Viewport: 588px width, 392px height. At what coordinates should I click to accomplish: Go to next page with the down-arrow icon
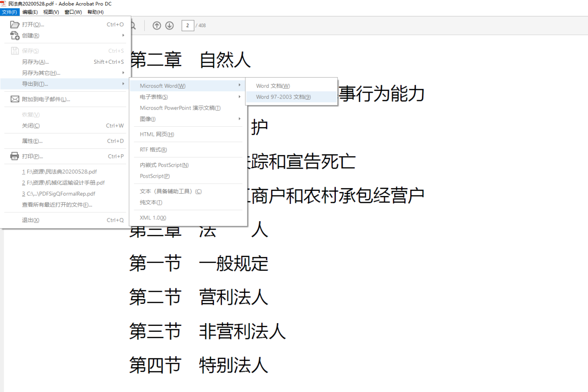pos(170,26)
